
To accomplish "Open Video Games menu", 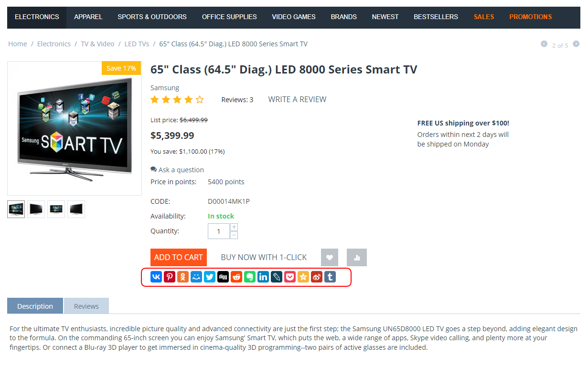I will [294, 17].
